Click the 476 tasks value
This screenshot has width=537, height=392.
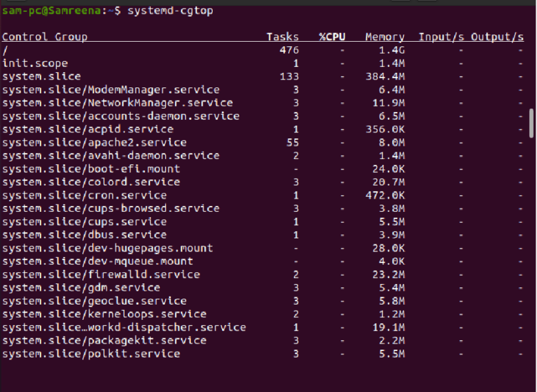coord(289,50)
